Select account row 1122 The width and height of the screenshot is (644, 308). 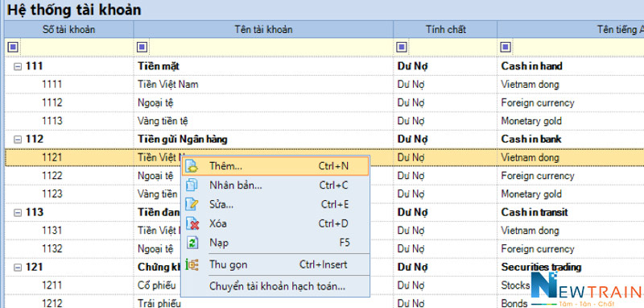pyautogui.click(x=324, y=176)
